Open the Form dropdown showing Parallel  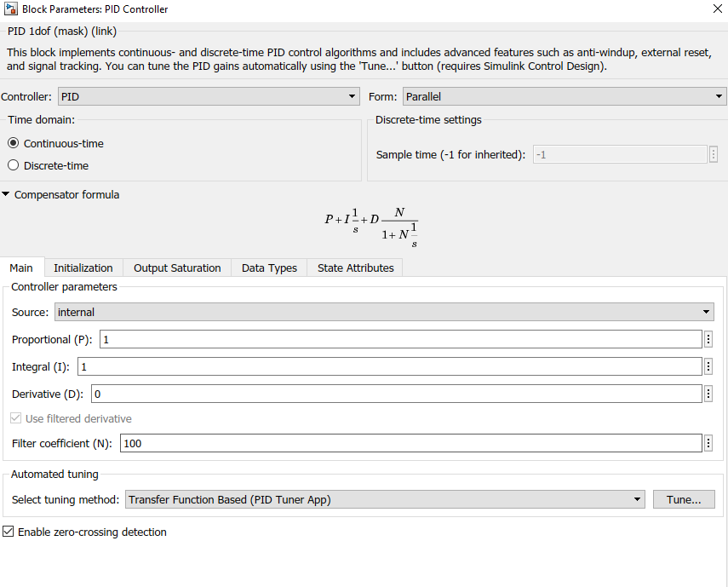(719, 96)
